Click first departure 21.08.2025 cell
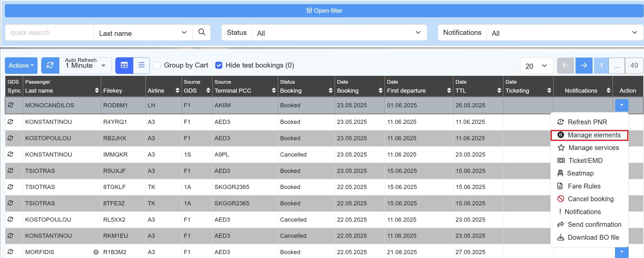Viewport: 644px width, 258px height. coord(419,252)
